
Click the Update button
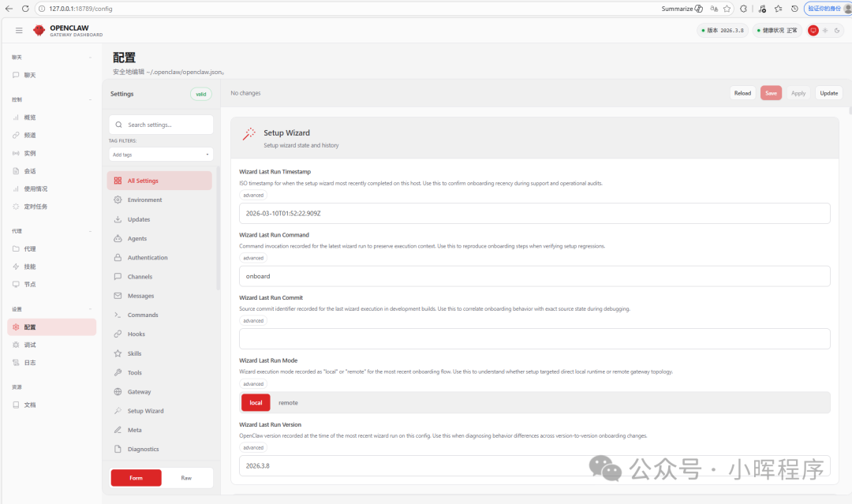point(828,93)
